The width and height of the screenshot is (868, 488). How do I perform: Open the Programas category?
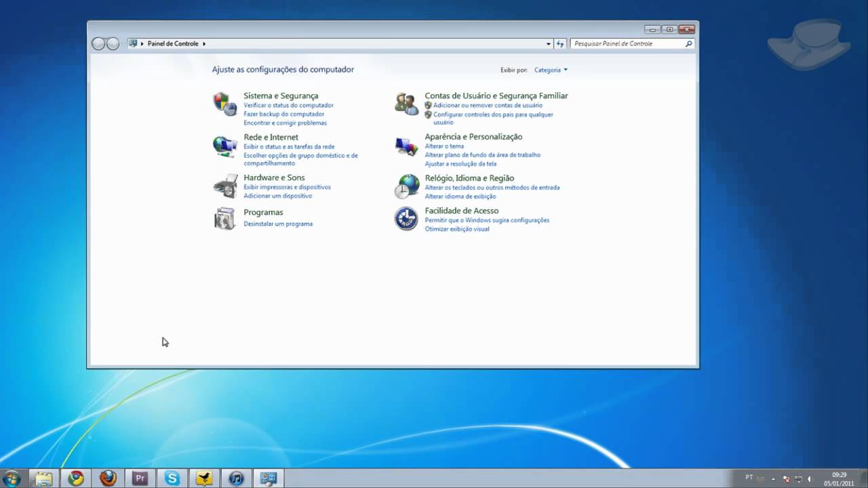point(263,212)
